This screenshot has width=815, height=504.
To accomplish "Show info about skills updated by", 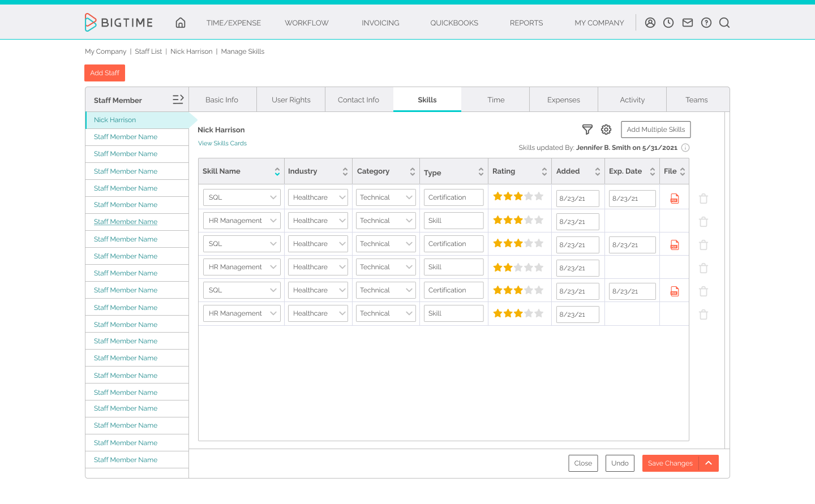I will click(x=685, y=148).
